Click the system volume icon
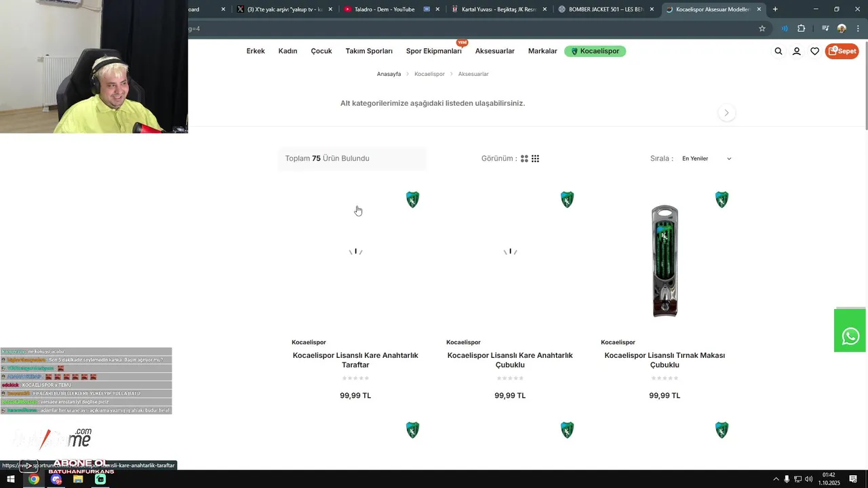The height and width of the screenshot is (488, 868). pos(808,479)
